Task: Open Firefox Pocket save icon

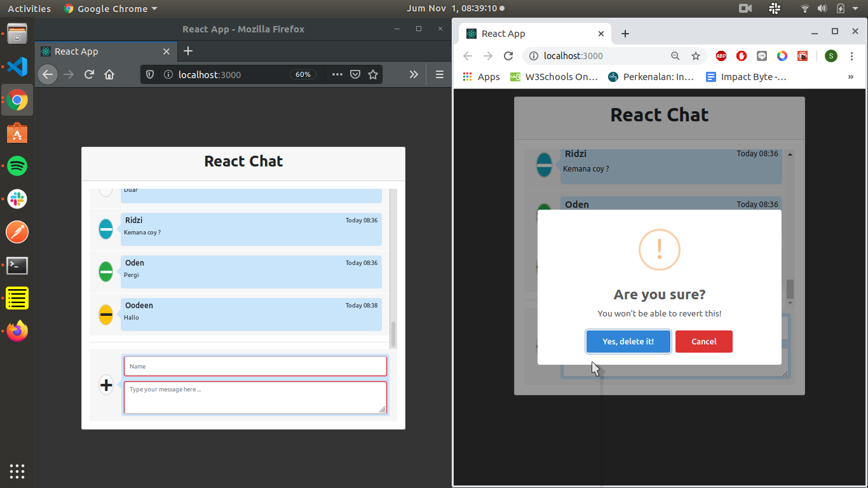Action: [355, 74]
